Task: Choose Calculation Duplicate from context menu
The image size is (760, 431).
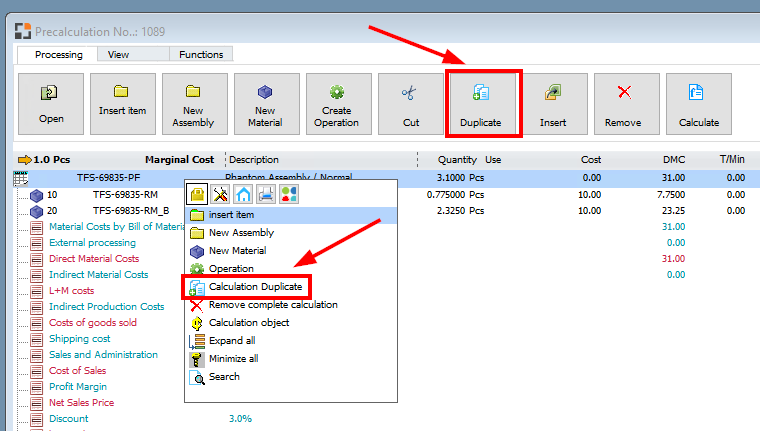Action: point(255,287)
